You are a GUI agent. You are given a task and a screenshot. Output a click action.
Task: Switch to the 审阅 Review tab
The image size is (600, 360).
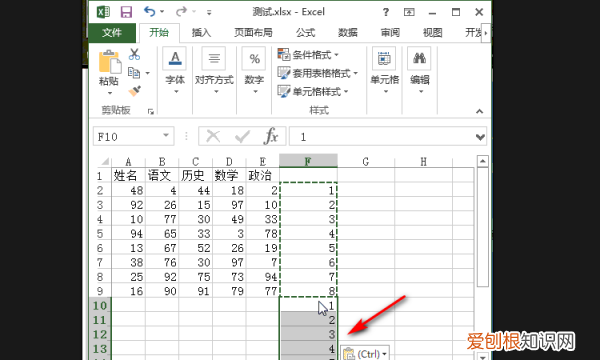coord(390,33)
